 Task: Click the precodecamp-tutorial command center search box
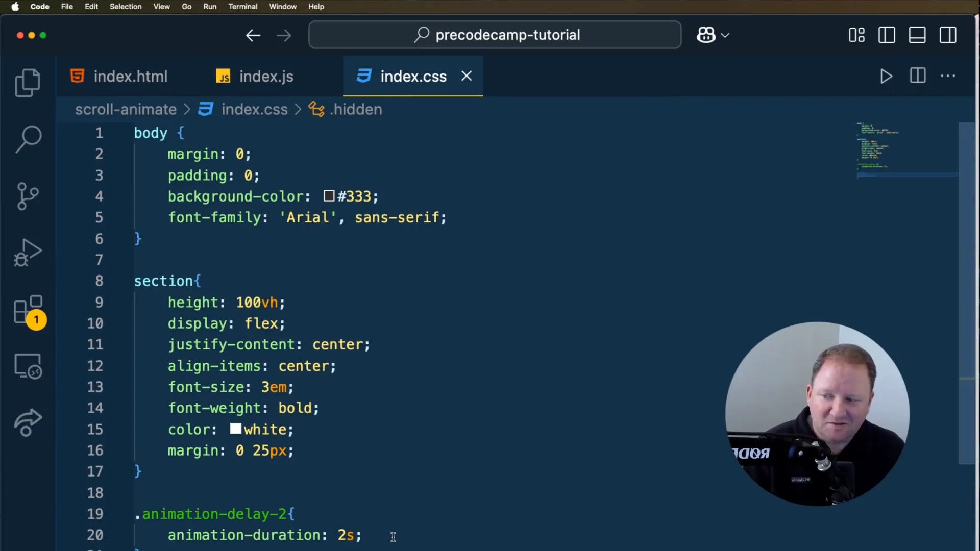[495, 35]
